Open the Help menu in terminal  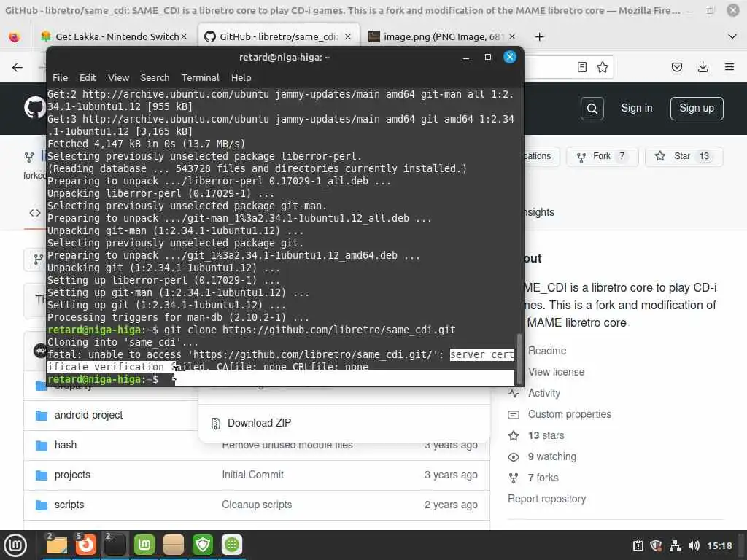click(x=241, y=77)
